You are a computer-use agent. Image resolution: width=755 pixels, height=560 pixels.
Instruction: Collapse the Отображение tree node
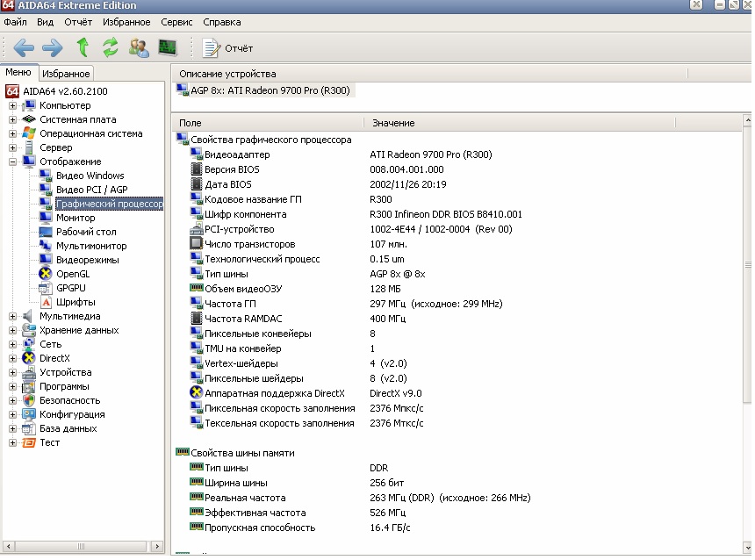coord(12,162)
